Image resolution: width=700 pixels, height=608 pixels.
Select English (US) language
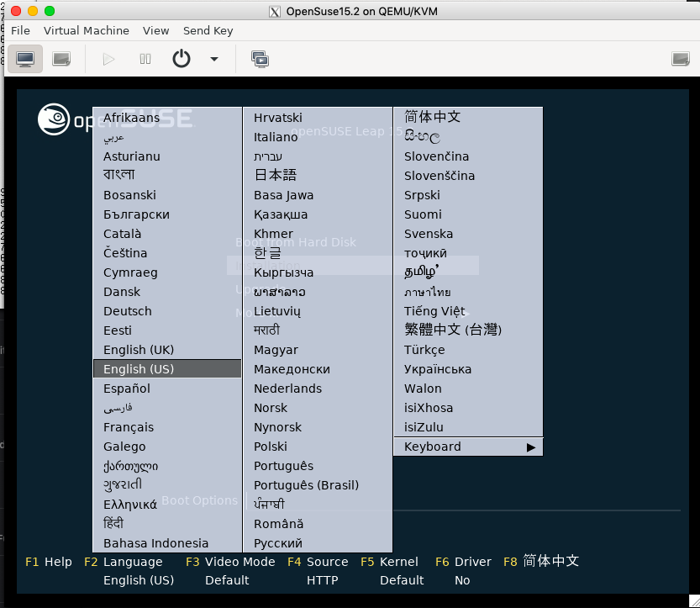click(x=167, y=369)
